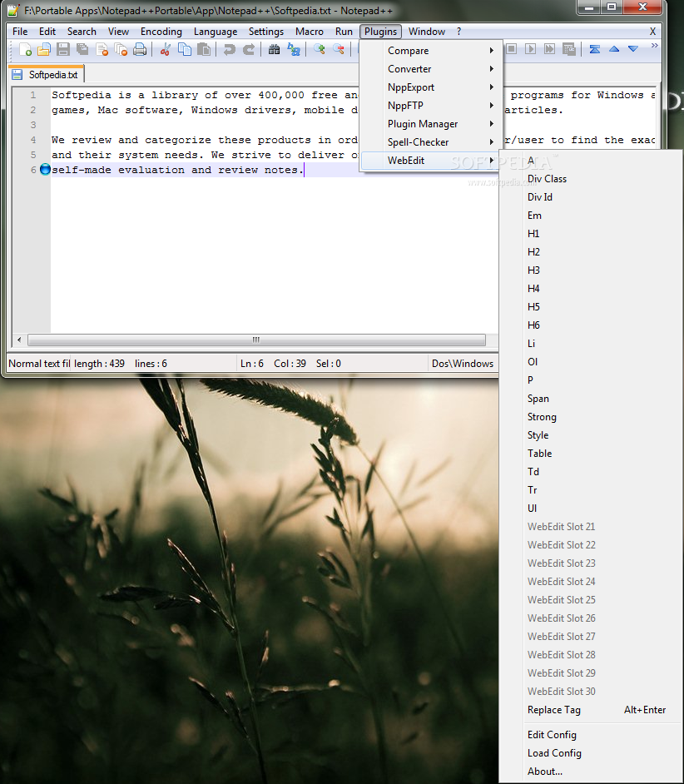Open the WebEdit submenu entry

tap(431, 161)
